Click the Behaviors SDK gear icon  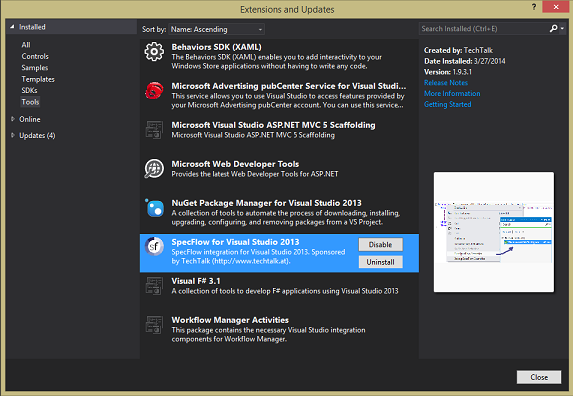(x=154, y=52)
